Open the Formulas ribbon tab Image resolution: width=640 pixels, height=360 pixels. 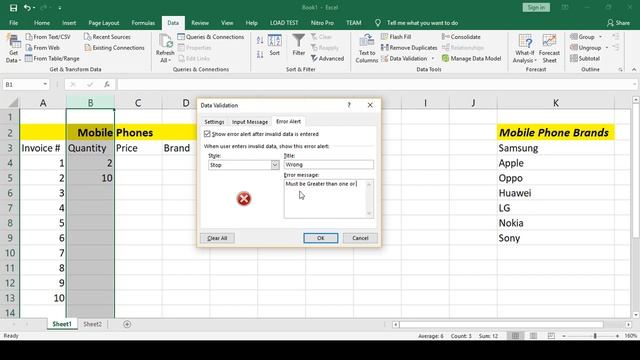[143, 23]
